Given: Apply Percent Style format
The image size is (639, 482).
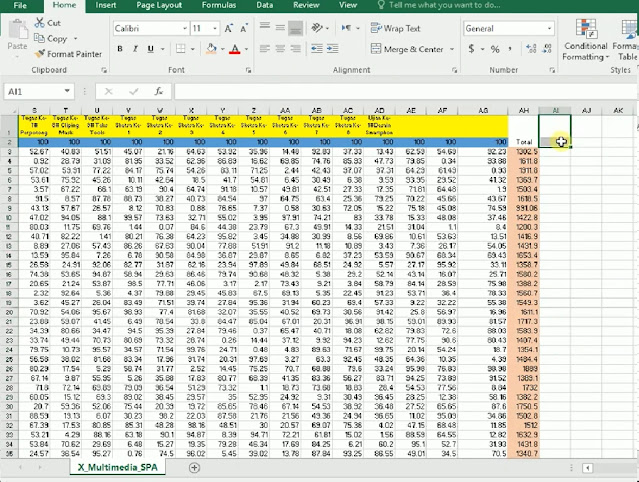Looking at the screenshot, I should (x=495, y=49).
